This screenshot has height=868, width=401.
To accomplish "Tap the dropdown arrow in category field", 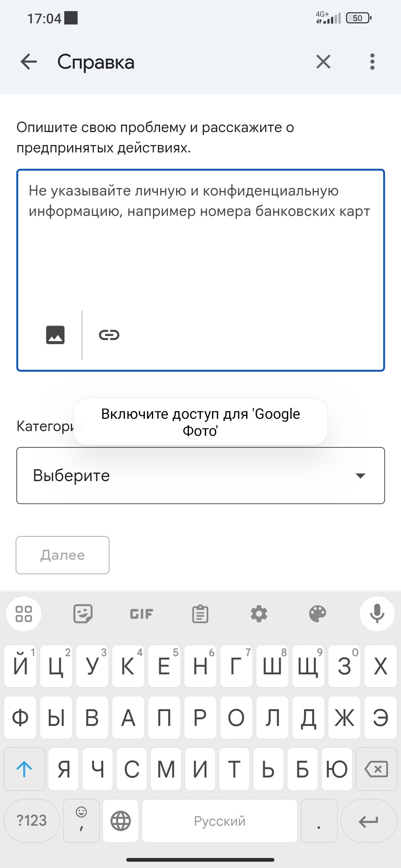I will [361, 476].
